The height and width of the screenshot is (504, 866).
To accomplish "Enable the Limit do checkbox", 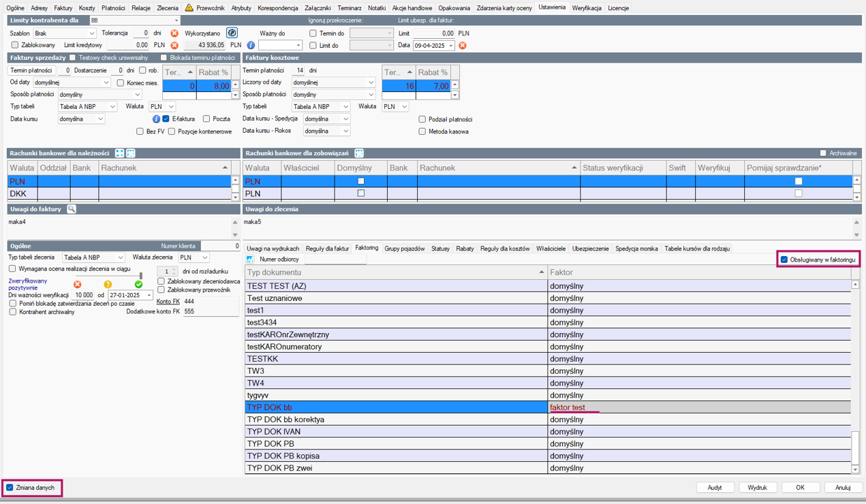I will [313, 46].
